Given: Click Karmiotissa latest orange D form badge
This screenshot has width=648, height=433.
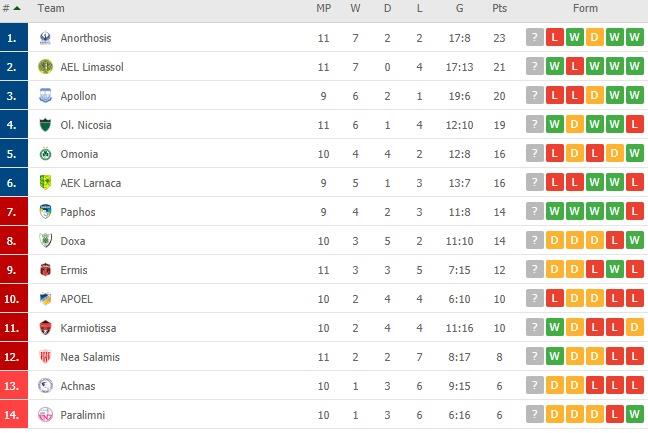Looking at the screenshot, I should pos(635,327).
